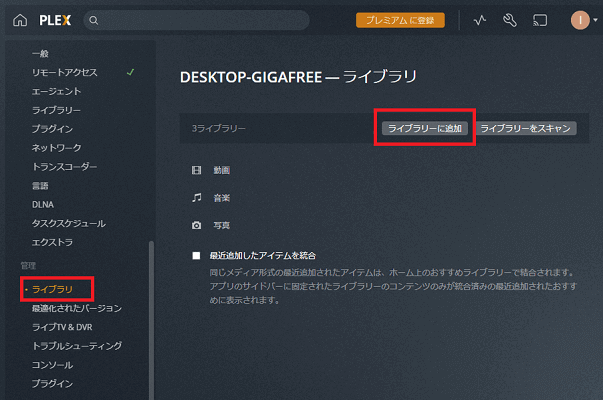Click the film icon for 動画

coord(197,170)
